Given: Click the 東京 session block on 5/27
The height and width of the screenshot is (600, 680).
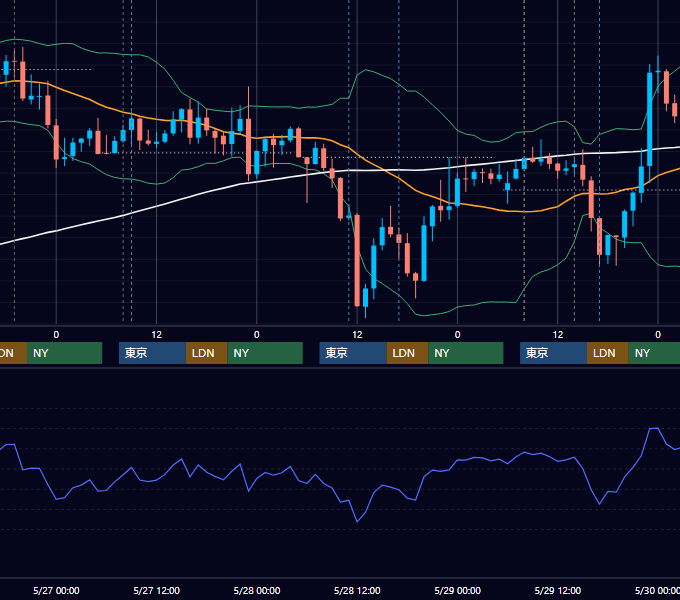Looking at the screenshot, I should pyautogui.click(x=152, y=353).
